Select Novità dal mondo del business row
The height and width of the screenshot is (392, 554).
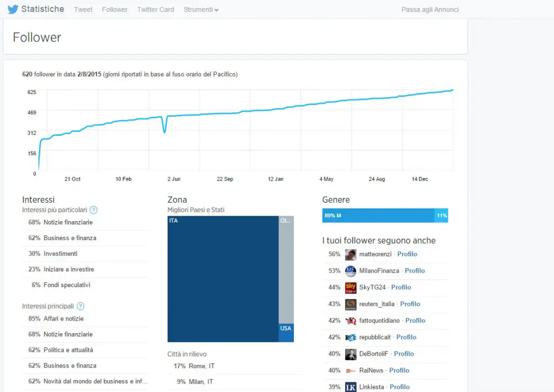pos(86,381)
